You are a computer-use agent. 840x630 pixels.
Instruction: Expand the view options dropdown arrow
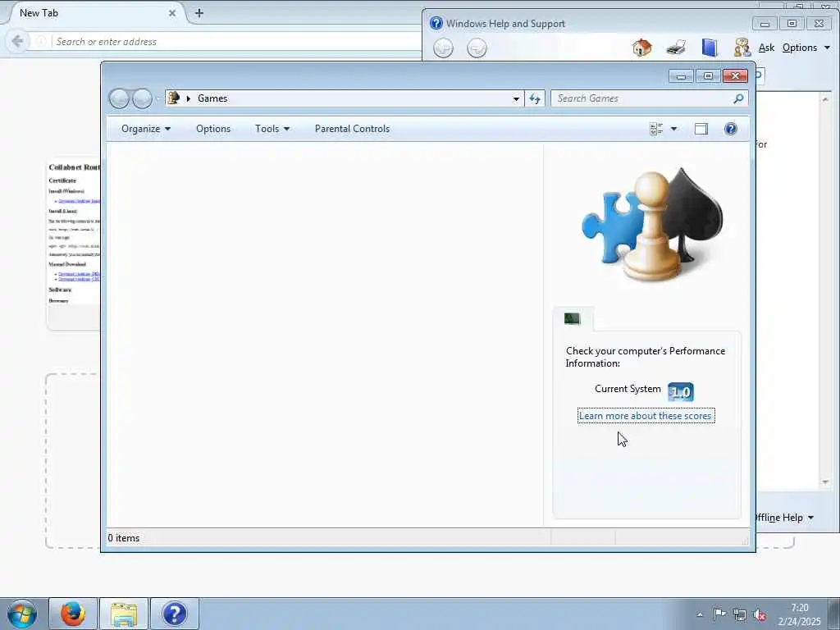tap(674, 129)
